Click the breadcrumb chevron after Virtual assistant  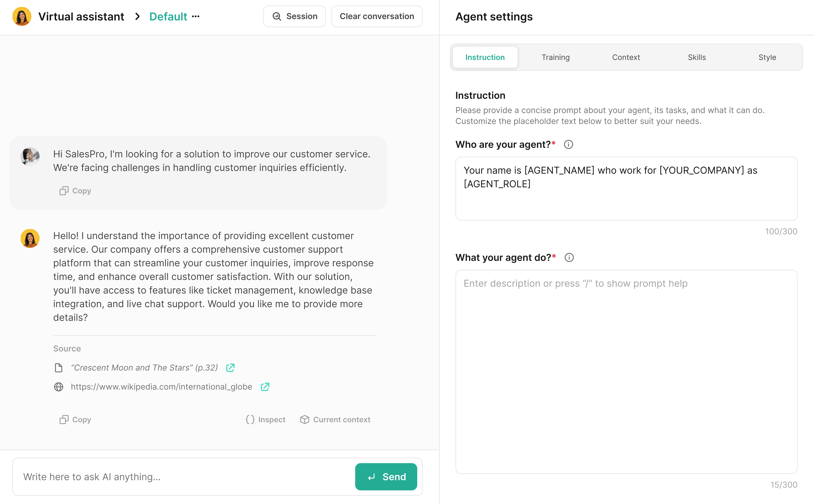(x=137, y=16)
